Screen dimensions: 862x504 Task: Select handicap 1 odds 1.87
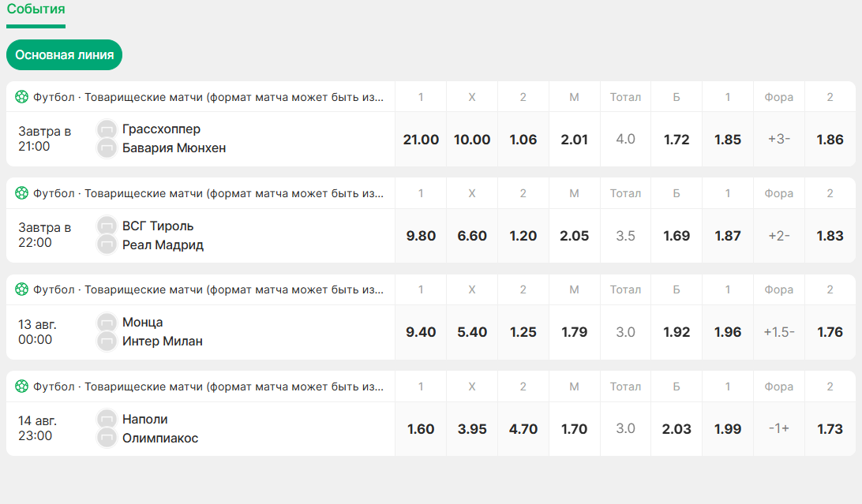[x=727, y=236]
